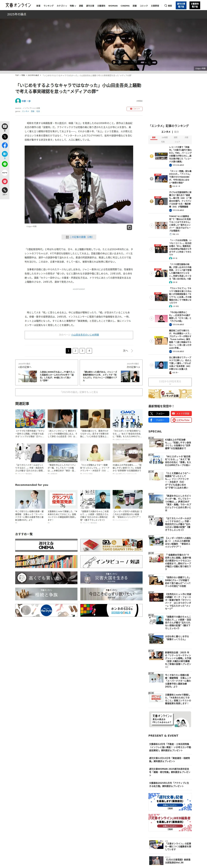The width and height of the screenshot is (207, 868).
Task: Copy link with chain icon
Action: 5,190
